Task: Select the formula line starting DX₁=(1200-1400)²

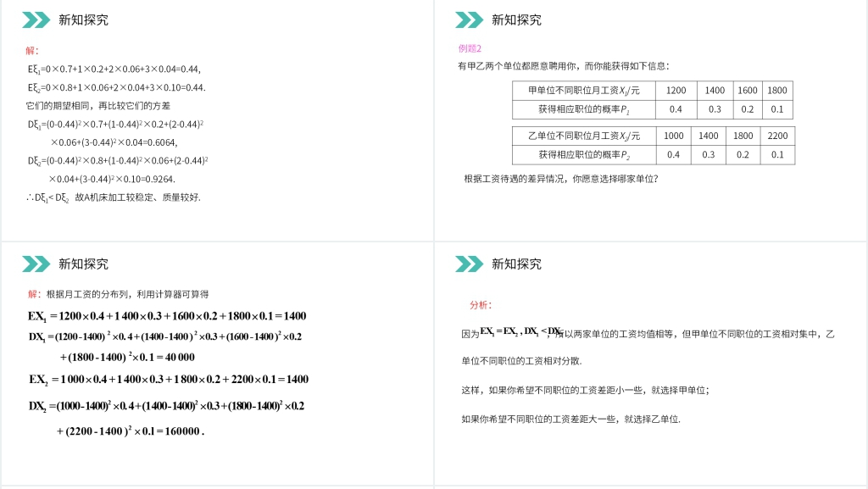Action: (165, 337)
